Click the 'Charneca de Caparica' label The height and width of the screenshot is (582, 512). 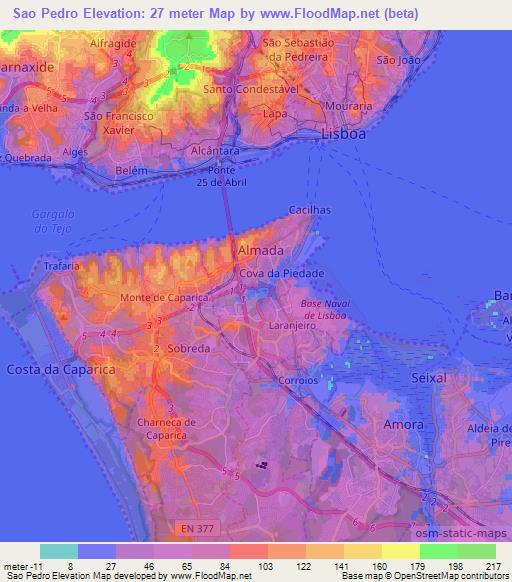166,429
